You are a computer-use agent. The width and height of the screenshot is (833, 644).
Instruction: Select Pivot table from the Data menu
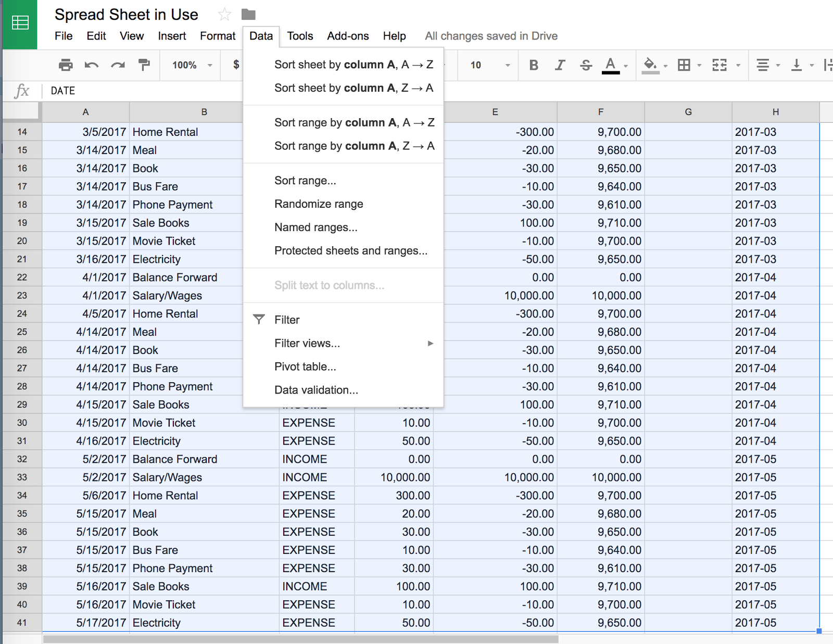pos(305,367)
